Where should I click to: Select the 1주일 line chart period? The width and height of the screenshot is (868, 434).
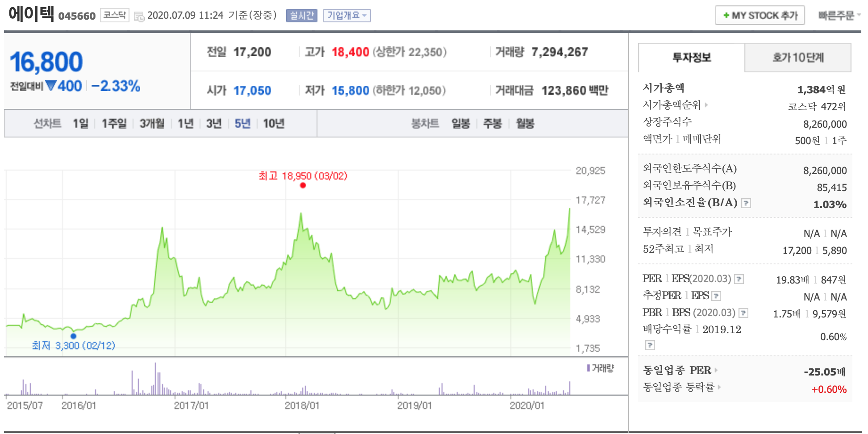tap(114, 124)
